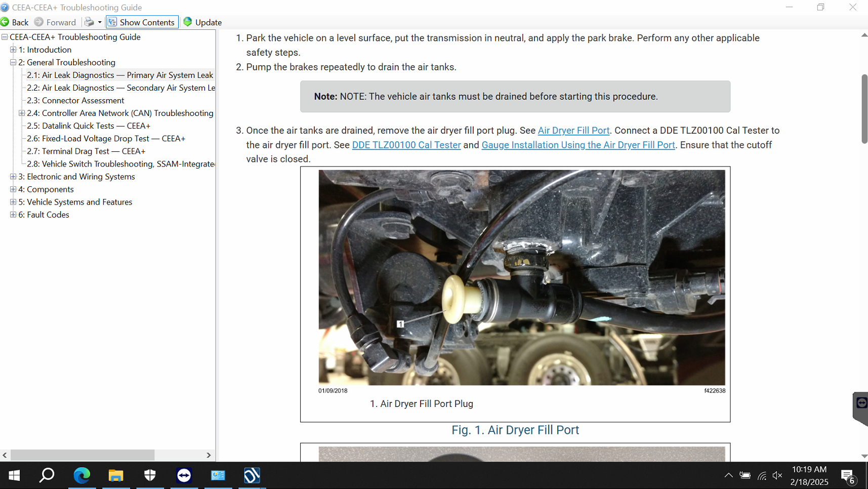Open Windows Security shield taskbar icon
Image resolution: width=868 pixels, height=489 pixels.
pos(150,475)
